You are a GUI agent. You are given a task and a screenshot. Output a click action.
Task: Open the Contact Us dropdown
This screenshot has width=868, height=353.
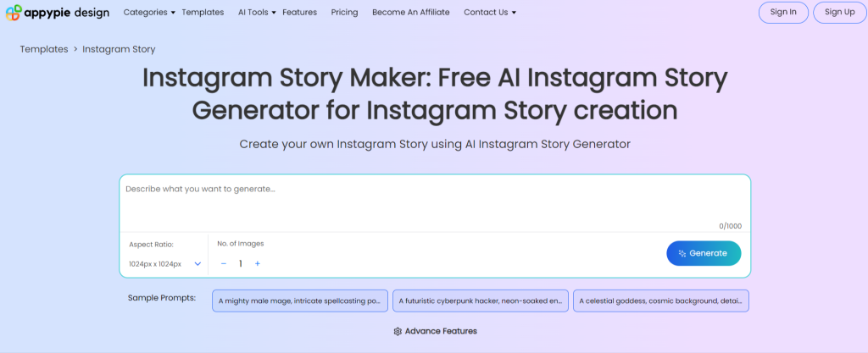click(489, 13)
